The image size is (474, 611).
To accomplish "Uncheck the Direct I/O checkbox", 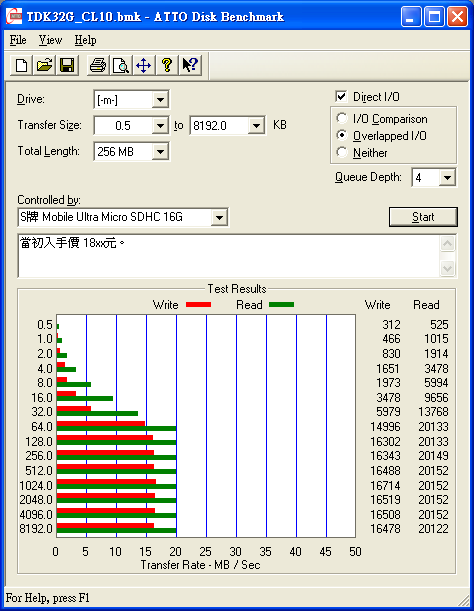I will (341, 96).
